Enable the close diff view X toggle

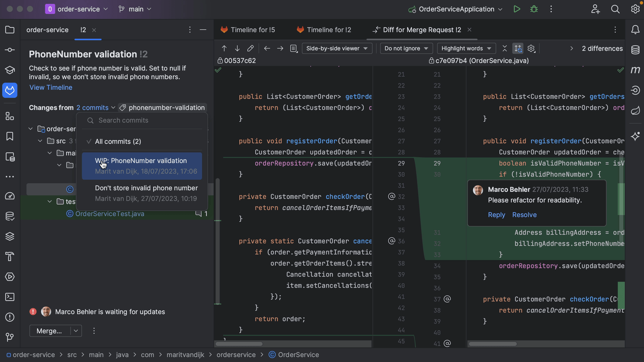[x=504, y=49]
